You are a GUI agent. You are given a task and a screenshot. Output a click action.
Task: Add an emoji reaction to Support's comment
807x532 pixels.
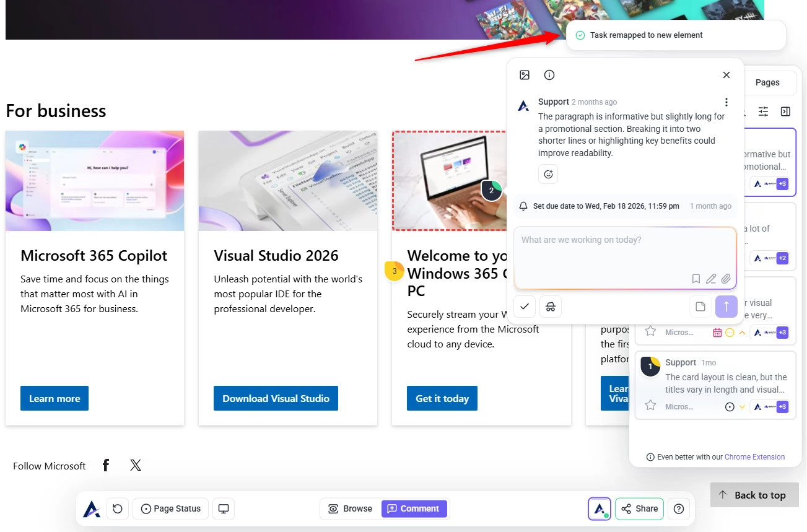[548, 174]
